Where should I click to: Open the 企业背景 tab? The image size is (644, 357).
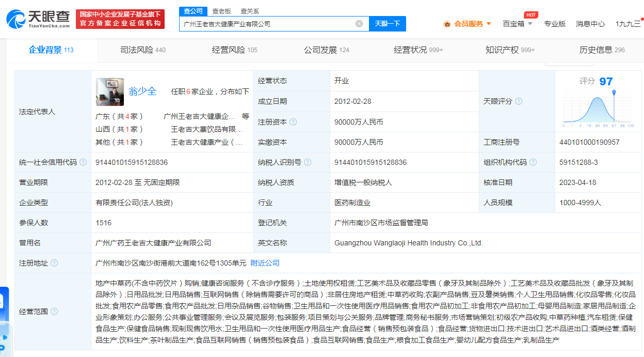(51, 50)
